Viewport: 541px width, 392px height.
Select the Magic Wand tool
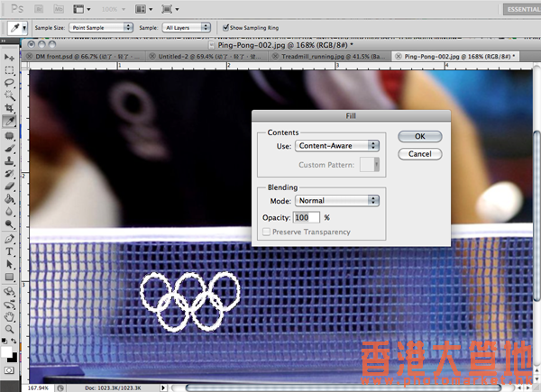(x=9, y=96)
